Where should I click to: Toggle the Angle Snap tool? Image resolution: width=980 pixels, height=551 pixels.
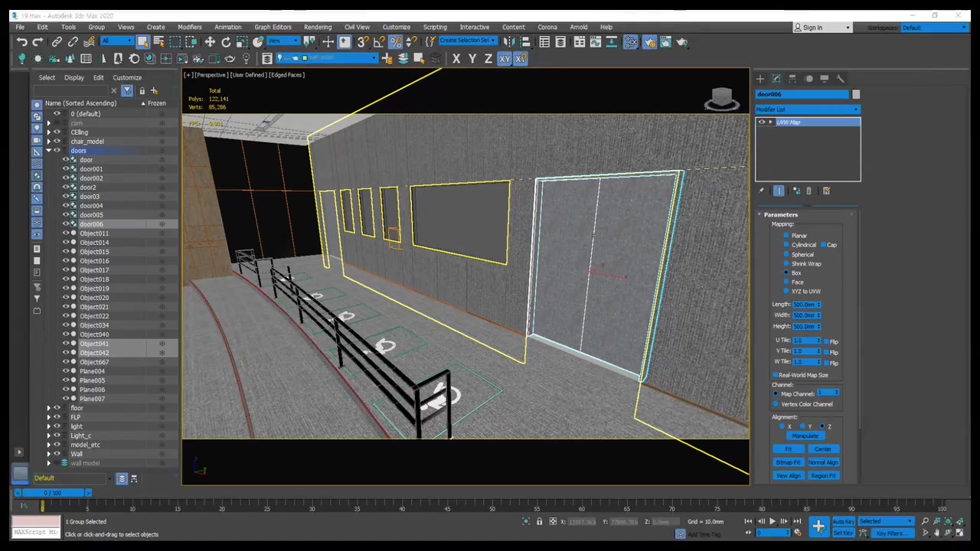[x=379, y=42]
